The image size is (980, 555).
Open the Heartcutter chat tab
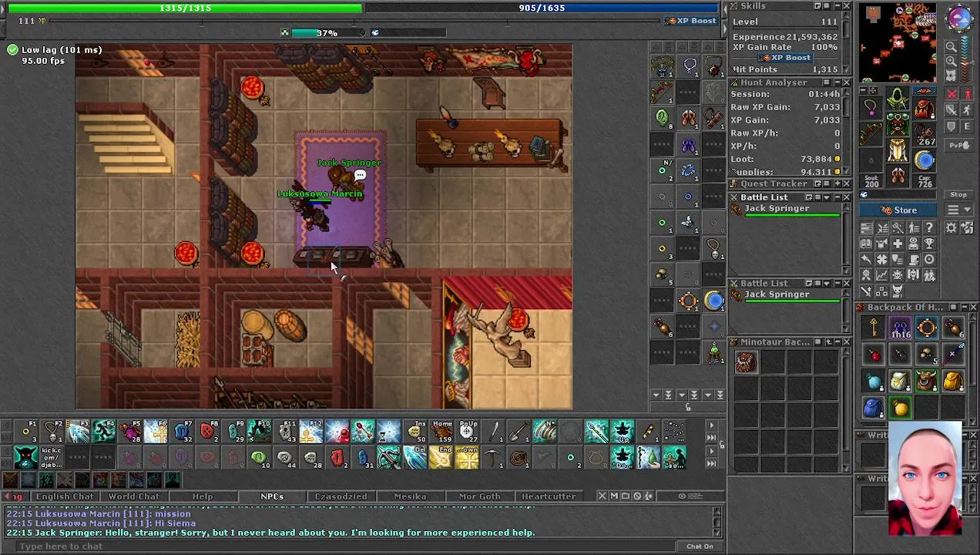[x=549, y=496]
